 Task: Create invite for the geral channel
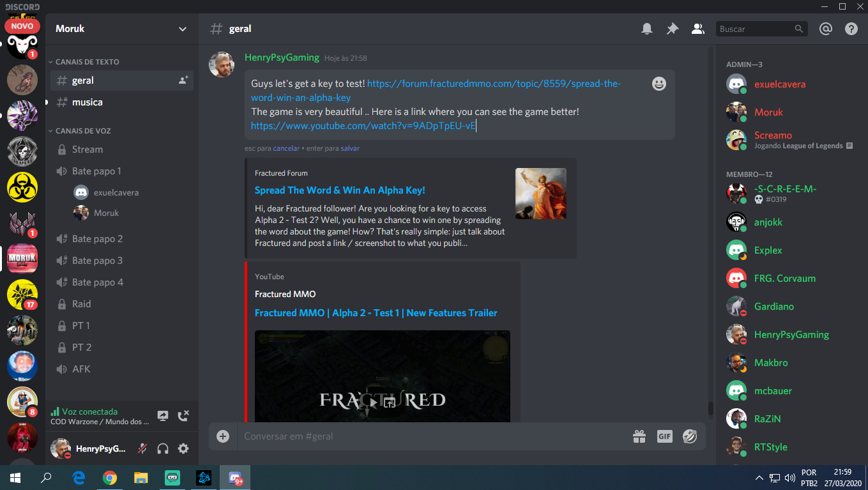183,80
